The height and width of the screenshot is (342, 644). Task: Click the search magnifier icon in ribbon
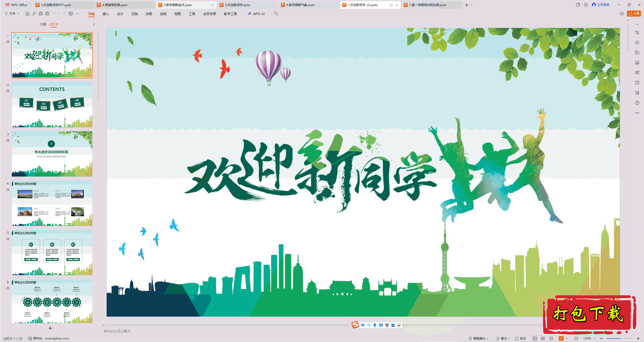(276, 14)
